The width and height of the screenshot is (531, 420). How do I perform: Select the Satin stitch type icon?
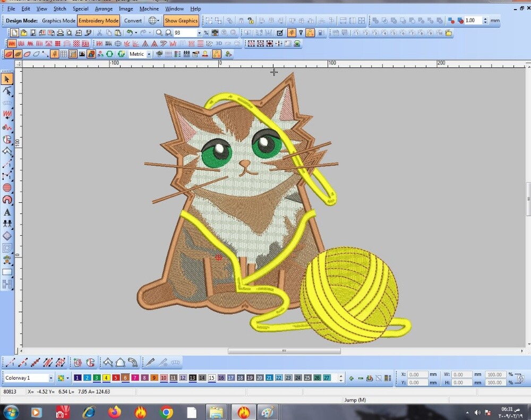tap(12, 44)
